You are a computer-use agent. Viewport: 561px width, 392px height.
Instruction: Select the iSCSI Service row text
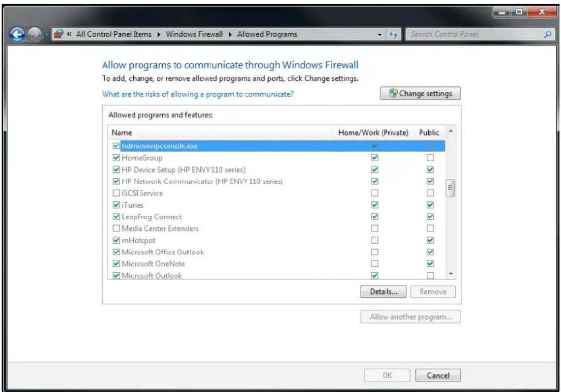pos(142,193)
